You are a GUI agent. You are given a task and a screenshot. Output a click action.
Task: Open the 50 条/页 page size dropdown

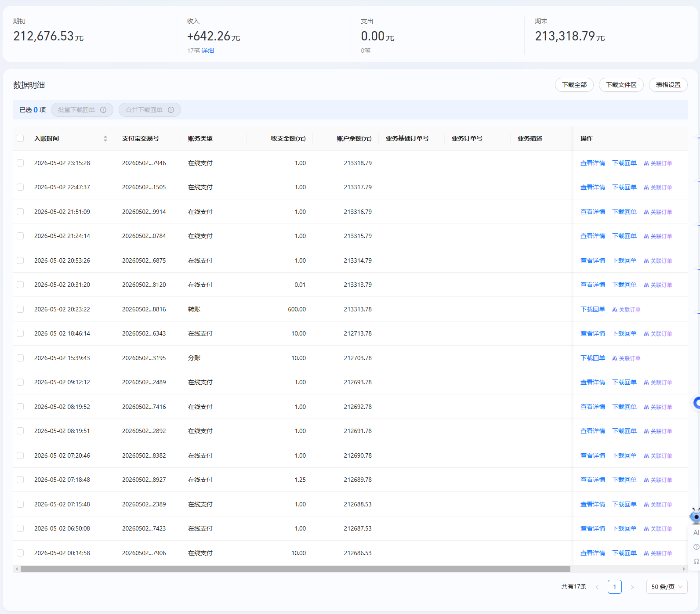click(x=667, y=587)
